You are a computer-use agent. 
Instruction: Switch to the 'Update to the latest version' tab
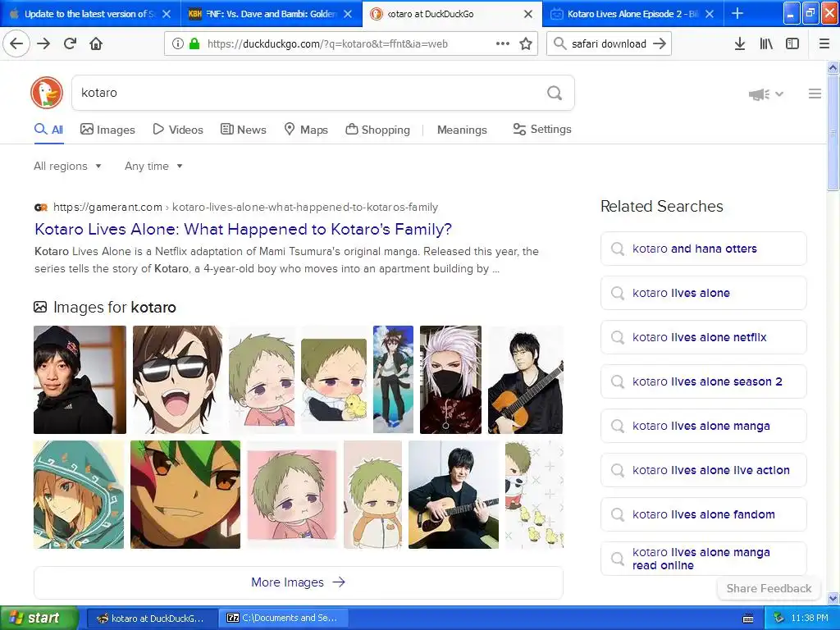point(89,14)
